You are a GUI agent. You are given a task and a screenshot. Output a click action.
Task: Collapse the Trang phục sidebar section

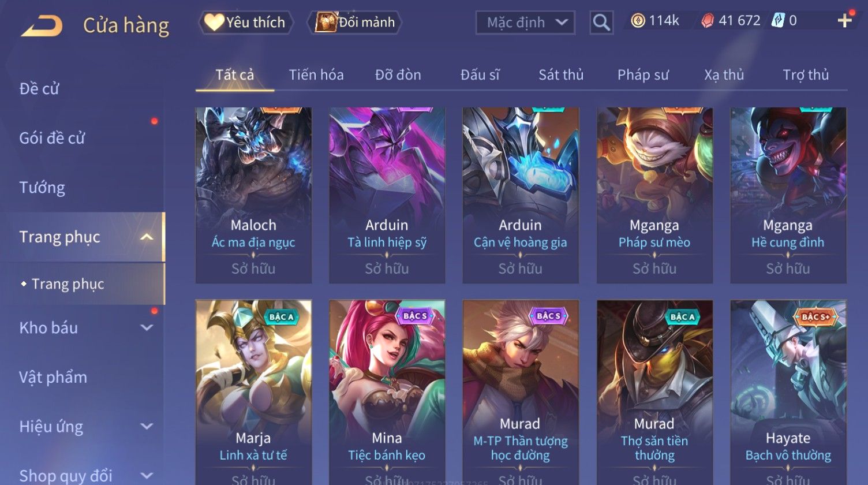coord(147,237)
